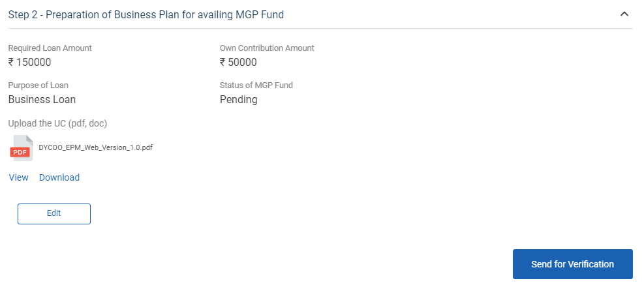
Task: Select the 150000 loan amount value
Action: click(34, 63)
